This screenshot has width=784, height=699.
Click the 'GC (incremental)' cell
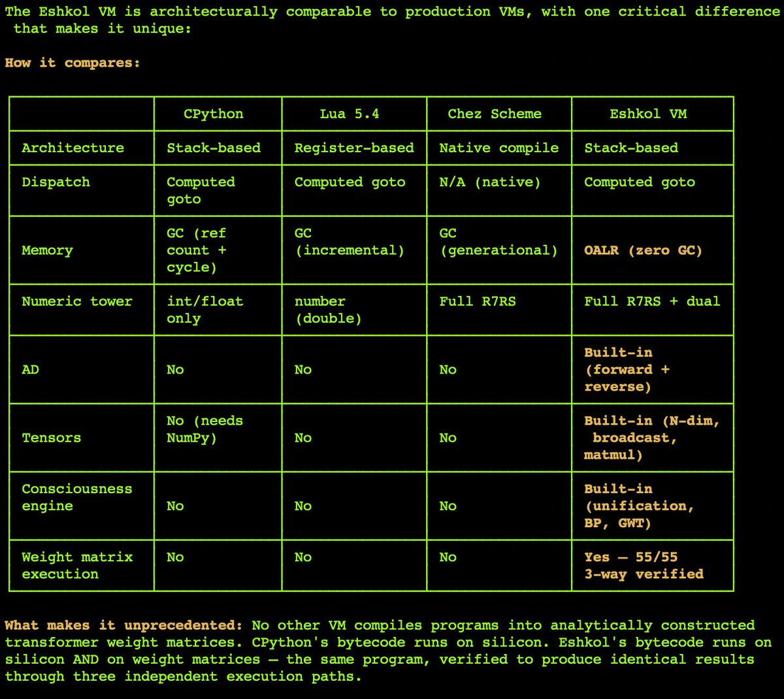[350, 242]
